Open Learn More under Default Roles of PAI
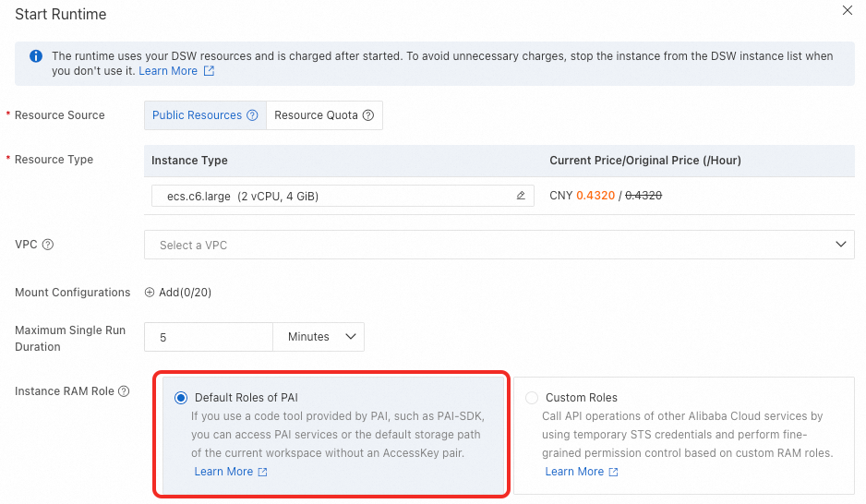This screenshot has width=866, height=504. point(223,472)
